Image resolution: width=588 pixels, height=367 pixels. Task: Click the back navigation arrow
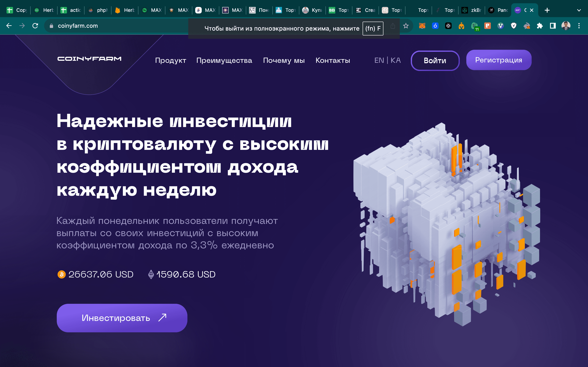click(9, 25)
